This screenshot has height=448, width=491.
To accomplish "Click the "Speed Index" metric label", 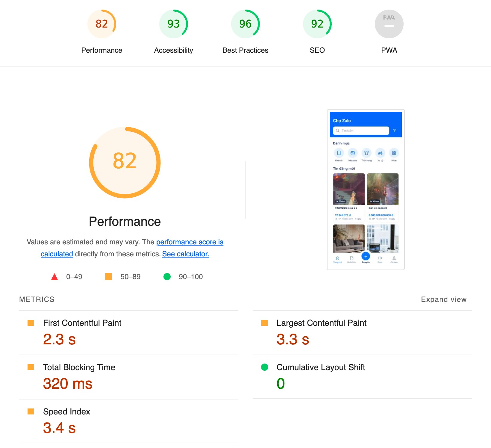I will pos(67,411).
